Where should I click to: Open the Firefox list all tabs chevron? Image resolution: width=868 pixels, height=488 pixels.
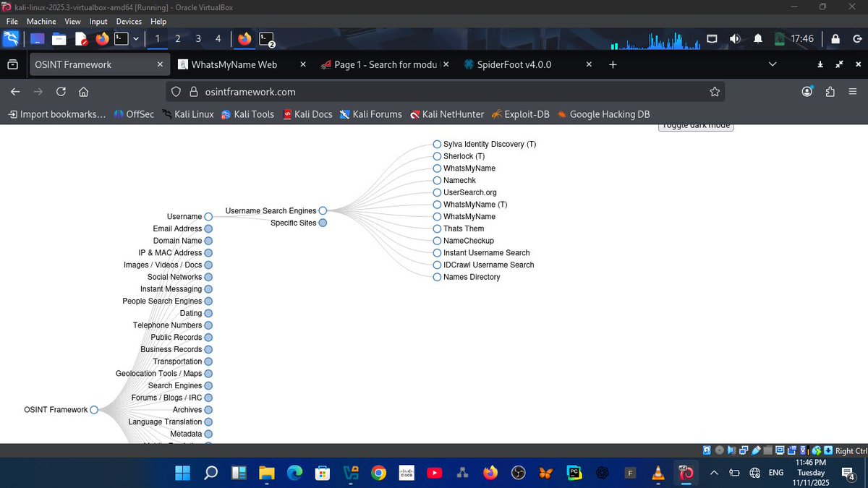[x=773, y=64]
